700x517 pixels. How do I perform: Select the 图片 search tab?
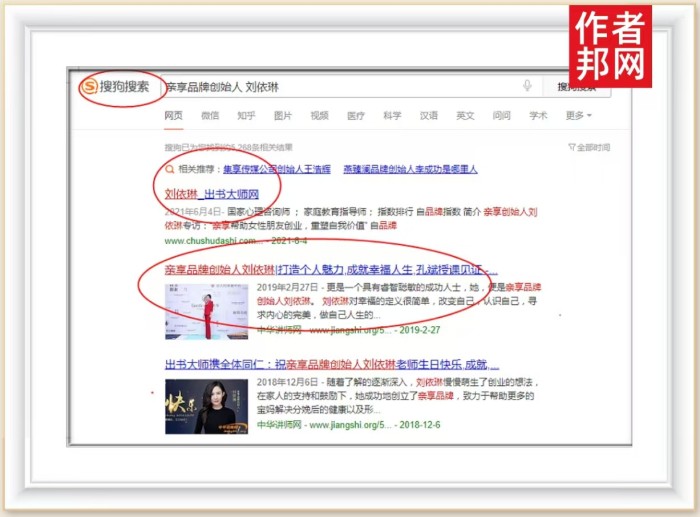283,116
